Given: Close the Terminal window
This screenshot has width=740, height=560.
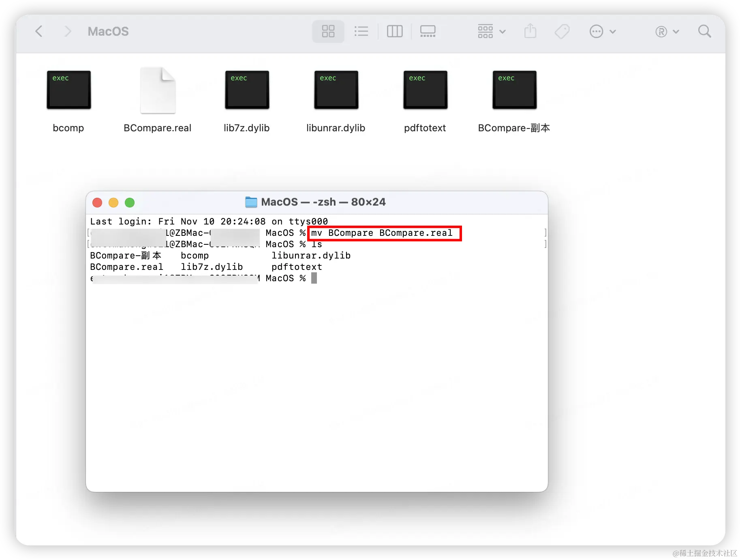Looking at the screenshot, I should (97, 203).
